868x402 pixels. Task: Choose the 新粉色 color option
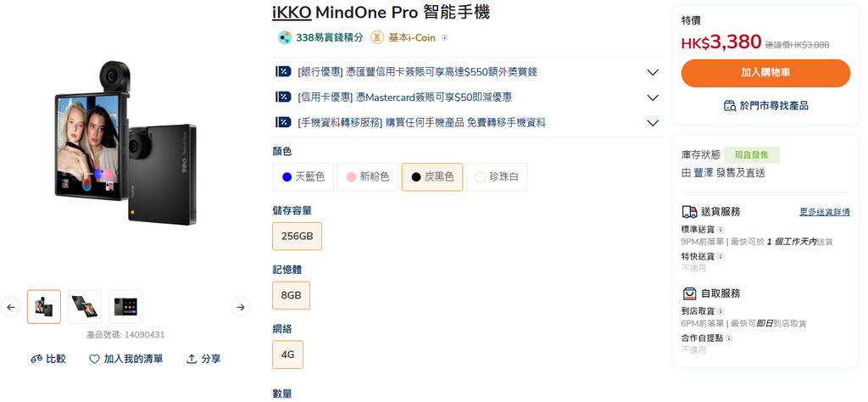pyautogui.click(x=368, y=177)
